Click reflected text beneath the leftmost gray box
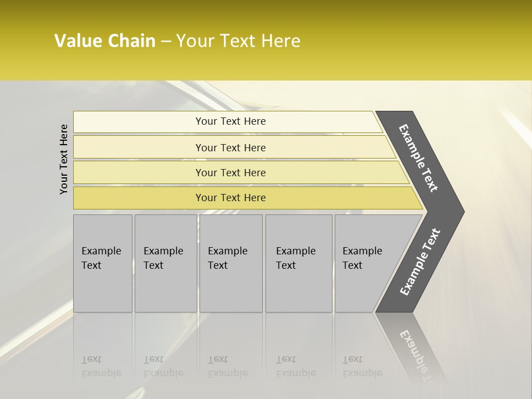The width and height of the screenshot is (532, 399). click(101, 366)
